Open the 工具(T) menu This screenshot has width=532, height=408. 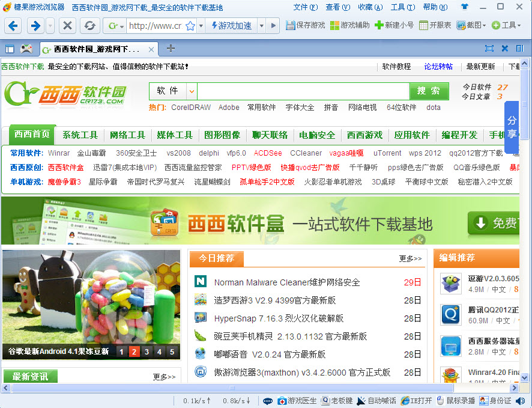click(403, 7)
